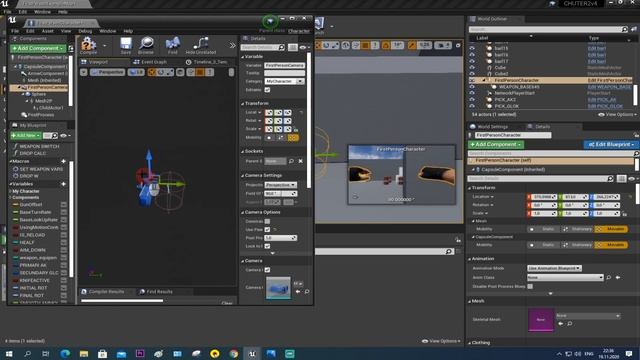Open Google Chrome from the taskbar
The height and width of the screenshot is (360, 640).
[x=234, y=353]
